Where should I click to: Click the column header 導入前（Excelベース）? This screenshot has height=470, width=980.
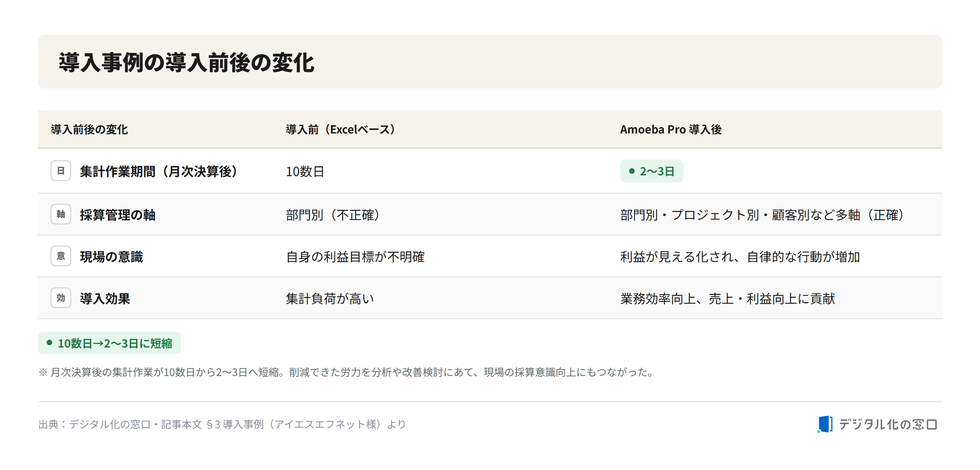(341, 130)
